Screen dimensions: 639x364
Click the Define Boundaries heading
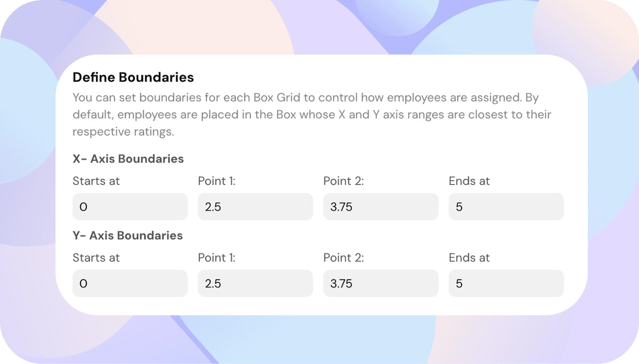(x=133, y=77)
